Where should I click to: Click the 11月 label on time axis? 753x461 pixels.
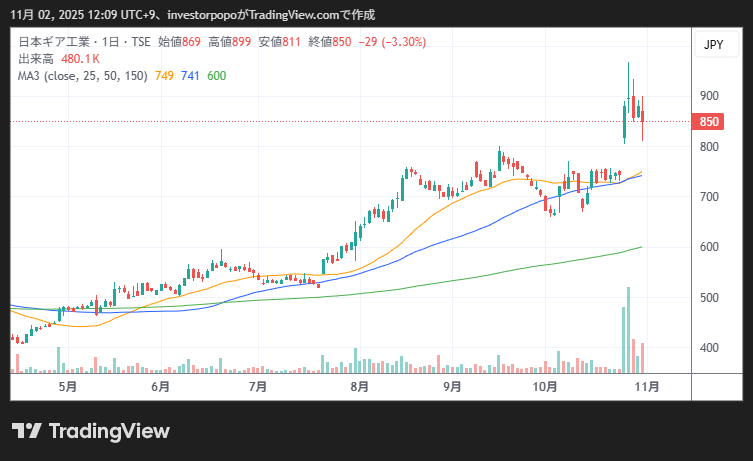point(646,386)
